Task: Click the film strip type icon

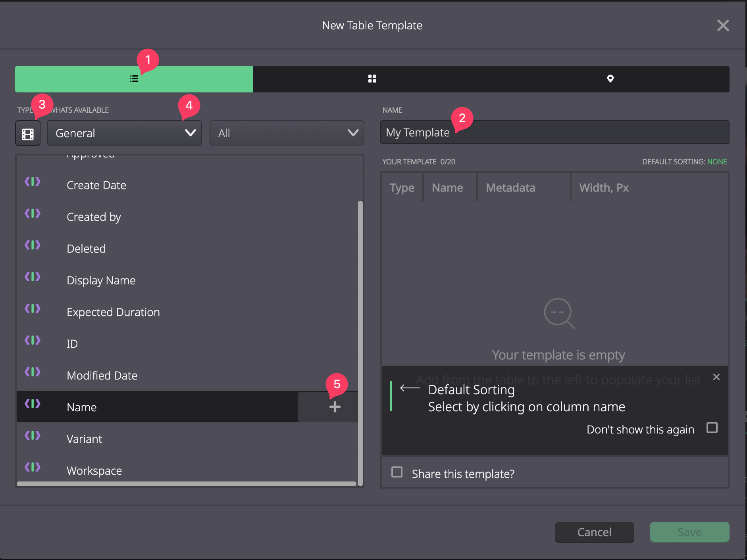Action: click(28, 134)
